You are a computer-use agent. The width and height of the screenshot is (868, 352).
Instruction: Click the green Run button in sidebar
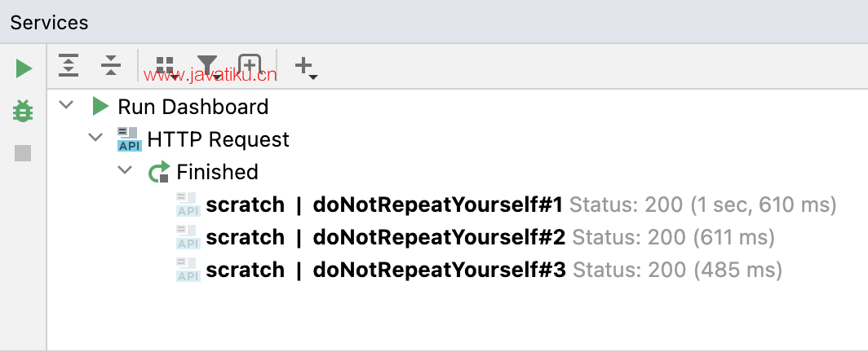tap(24, 68)
